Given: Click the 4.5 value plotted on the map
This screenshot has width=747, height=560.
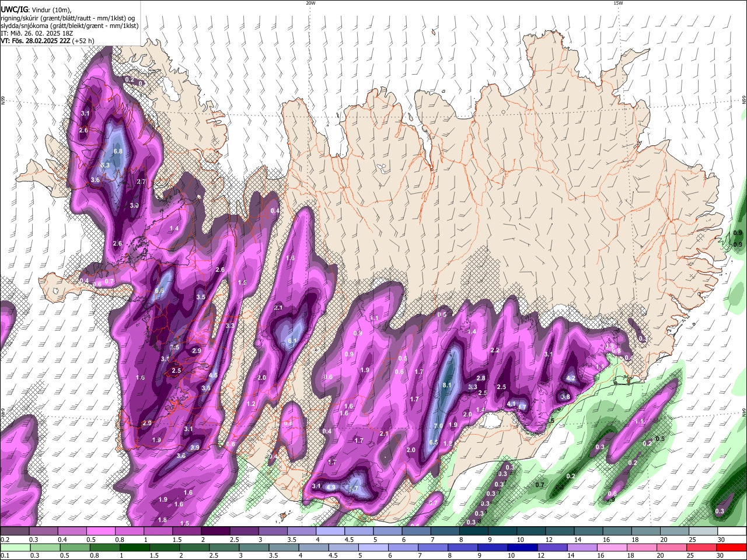Looking at the screenshot, I should point(213,376).
